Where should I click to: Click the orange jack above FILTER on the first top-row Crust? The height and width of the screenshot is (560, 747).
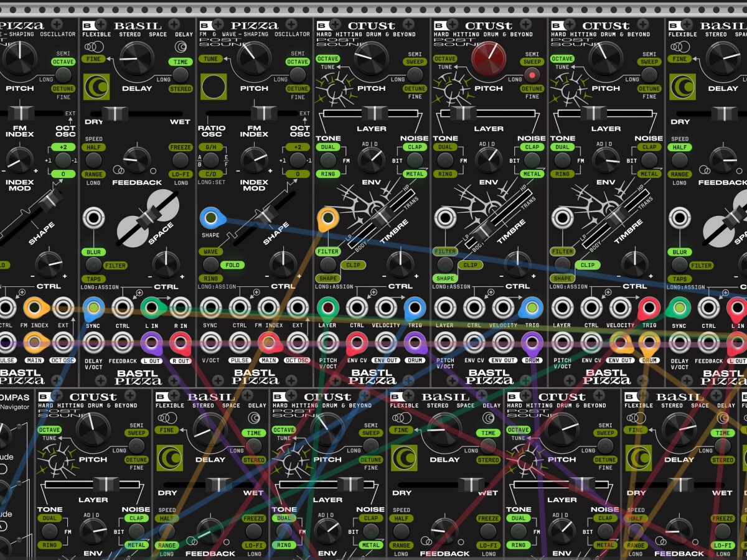coord(327,218)
